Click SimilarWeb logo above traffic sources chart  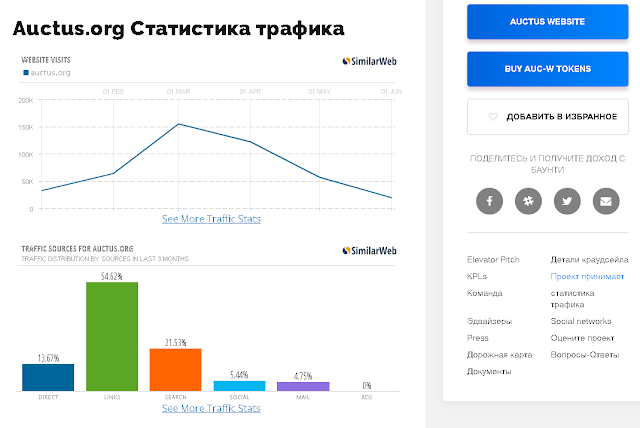point(369,251)
